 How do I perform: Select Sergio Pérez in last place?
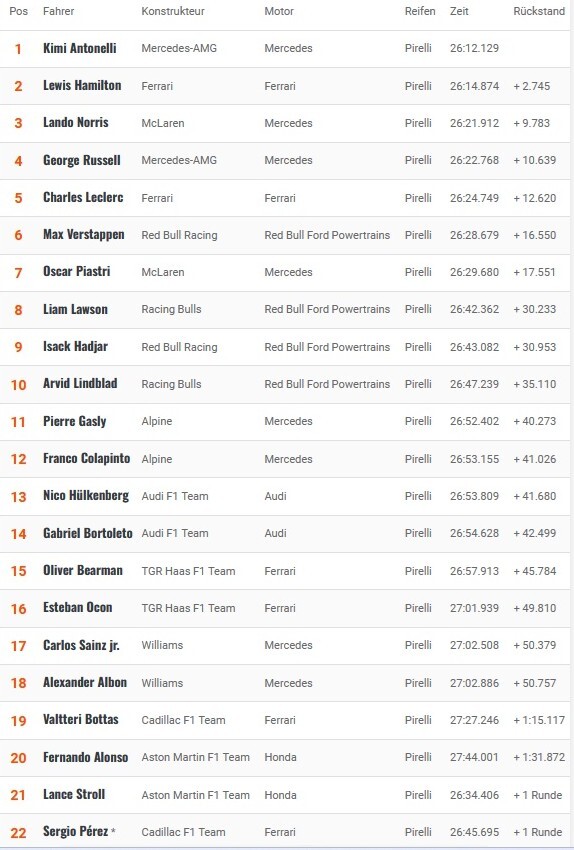76,832
